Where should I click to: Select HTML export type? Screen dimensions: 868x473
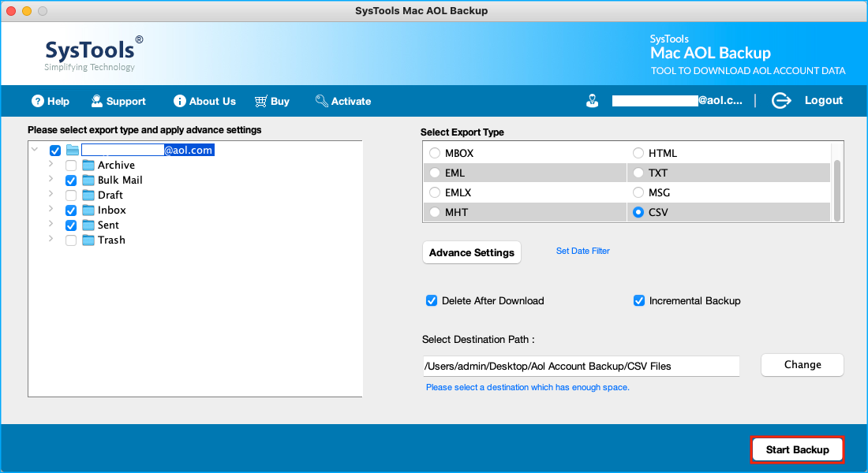[638, 153]
